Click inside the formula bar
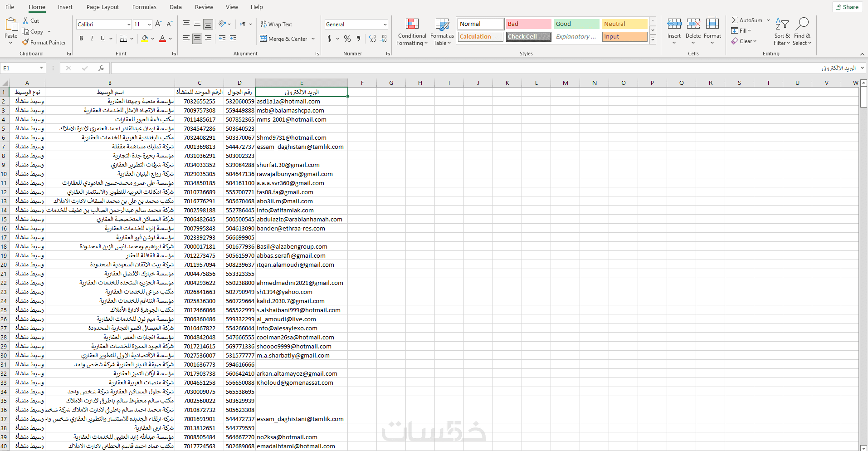The height and width of the screenshot is (451, 868). pos(485,68)
